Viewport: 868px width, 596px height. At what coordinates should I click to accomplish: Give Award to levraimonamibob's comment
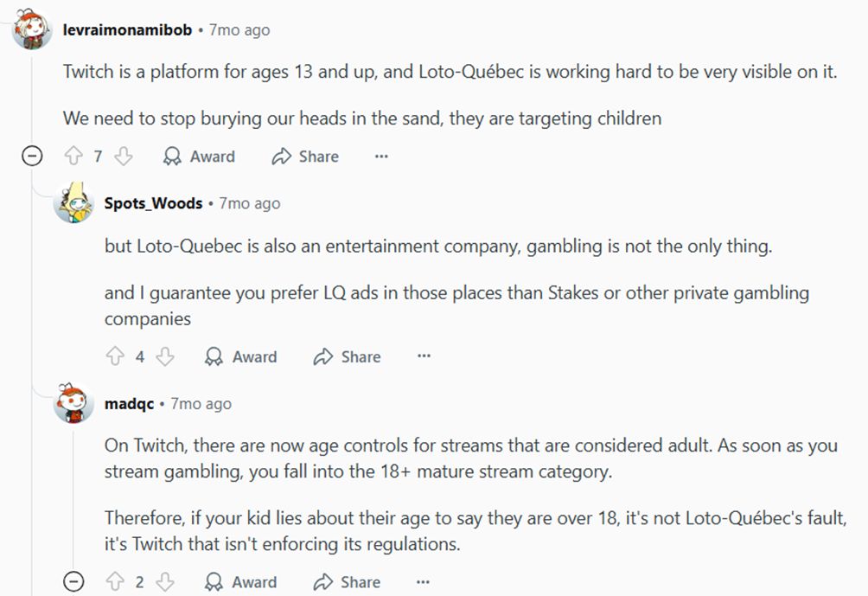tap(200, 157)
